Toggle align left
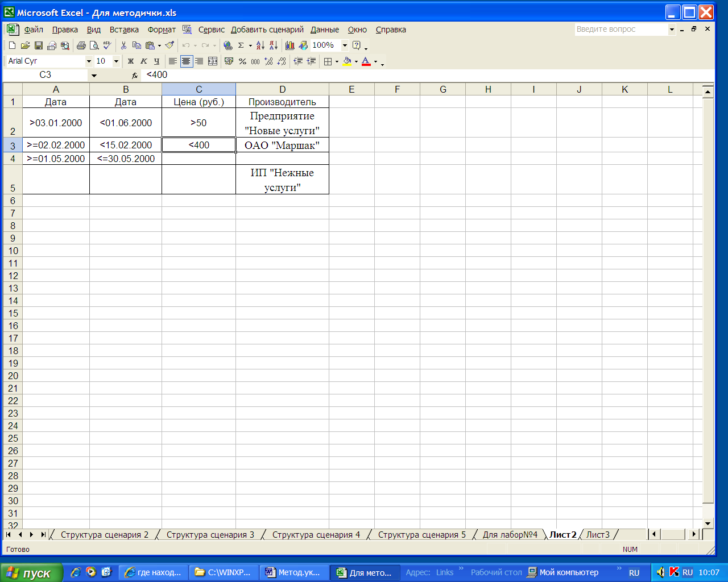The width and height of the screenshot is (728, 582). tap(173, 61)
